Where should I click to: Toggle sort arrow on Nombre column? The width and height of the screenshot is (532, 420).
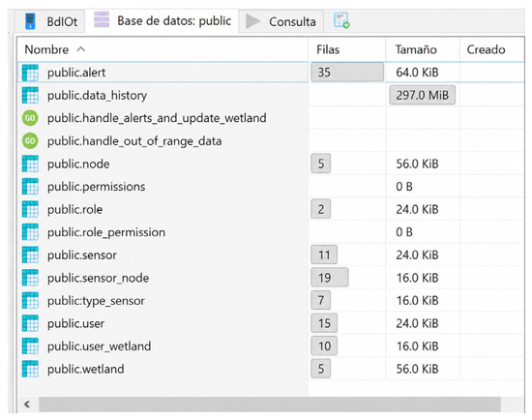[x=80, y=49]
